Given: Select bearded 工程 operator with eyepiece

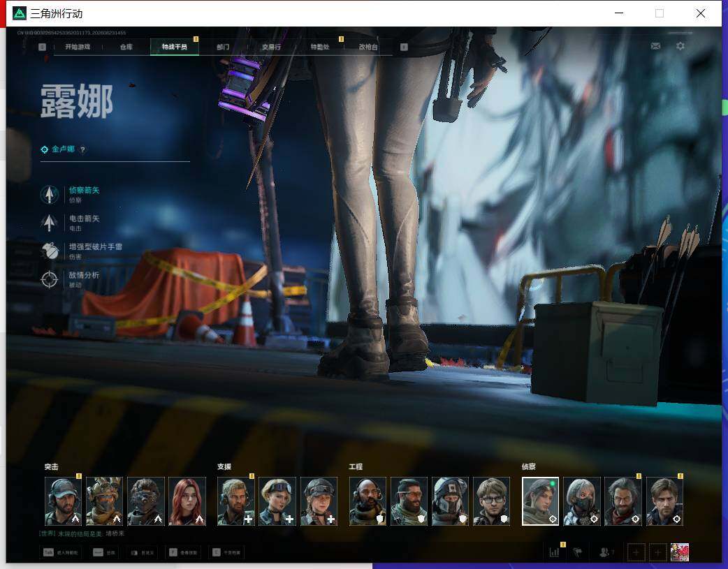Looking at the screenshot, I should pyautogui.click(x=409, y=501).
